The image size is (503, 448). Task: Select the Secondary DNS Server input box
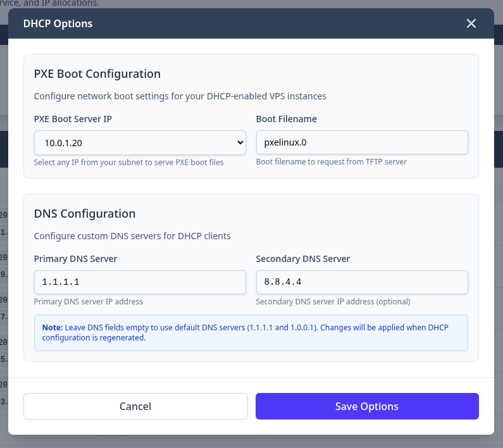(361, 282)
